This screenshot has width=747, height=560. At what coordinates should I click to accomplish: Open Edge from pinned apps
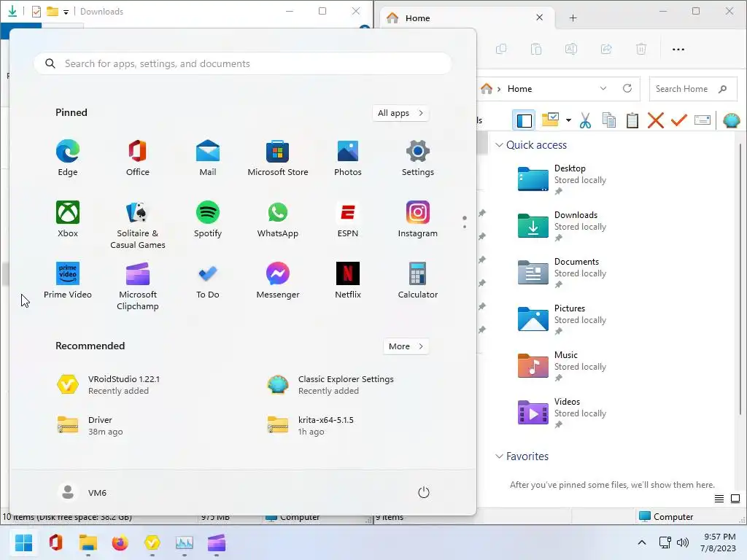(68, 158)
